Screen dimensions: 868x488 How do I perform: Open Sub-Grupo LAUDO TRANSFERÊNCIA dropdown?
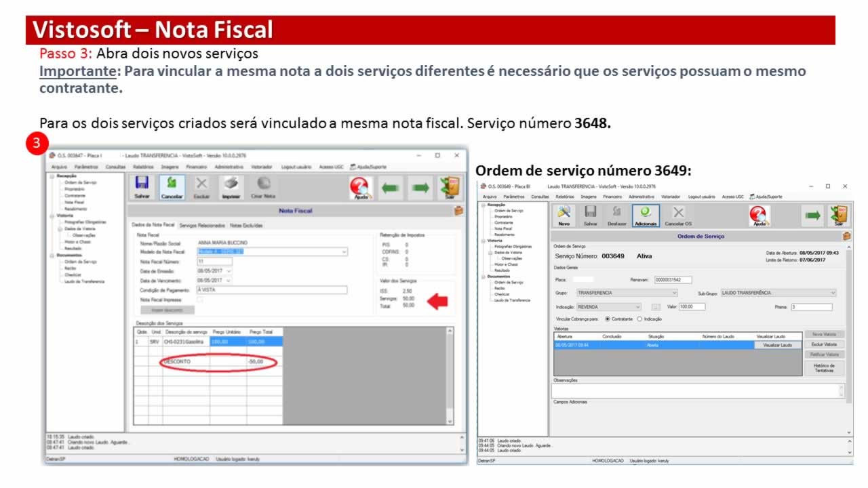(833, 293)
